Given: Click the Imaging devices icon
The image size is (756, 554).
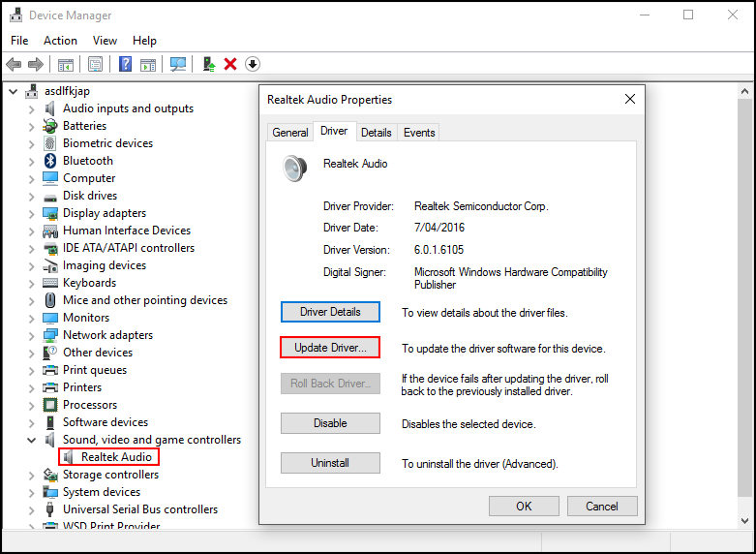Looking at the screenshot, I should (x=50, y=265).
